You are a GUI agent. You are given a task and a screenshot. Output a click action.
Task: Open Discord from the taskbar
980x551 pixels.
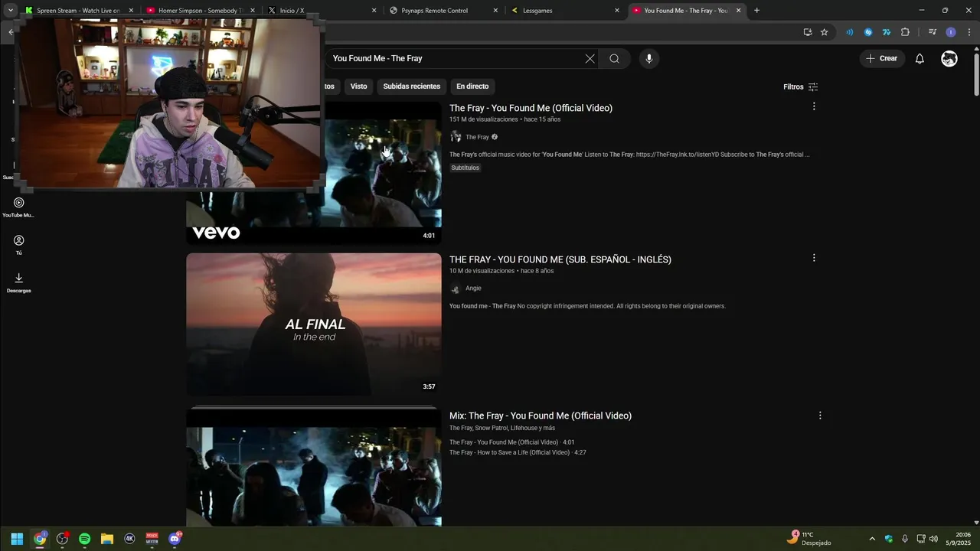175,539
